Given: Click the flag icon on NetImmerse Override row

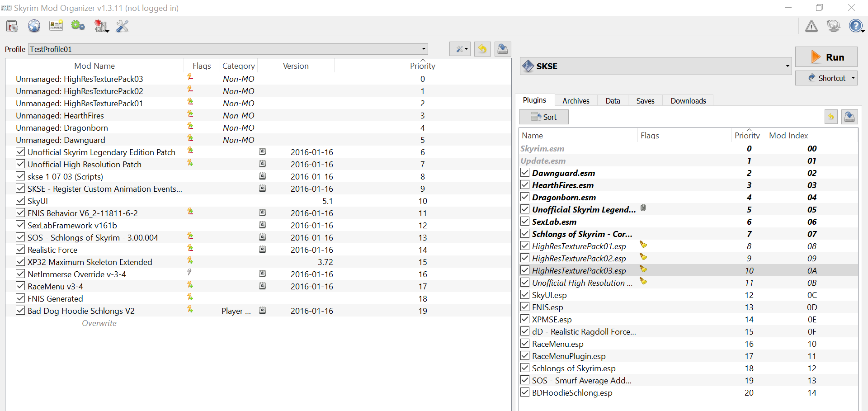Looking at the screenshot, I should (189, 272).
